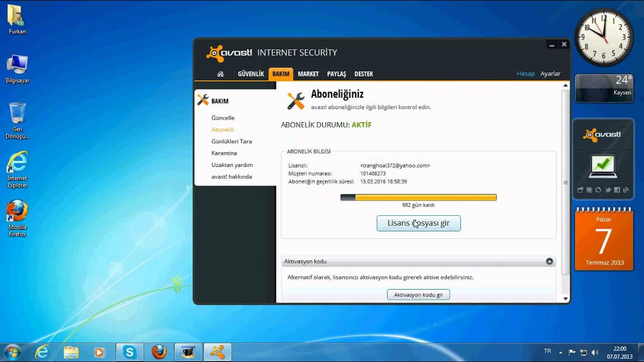Open Windows Media Player from taskbar

tap(100, 352)
